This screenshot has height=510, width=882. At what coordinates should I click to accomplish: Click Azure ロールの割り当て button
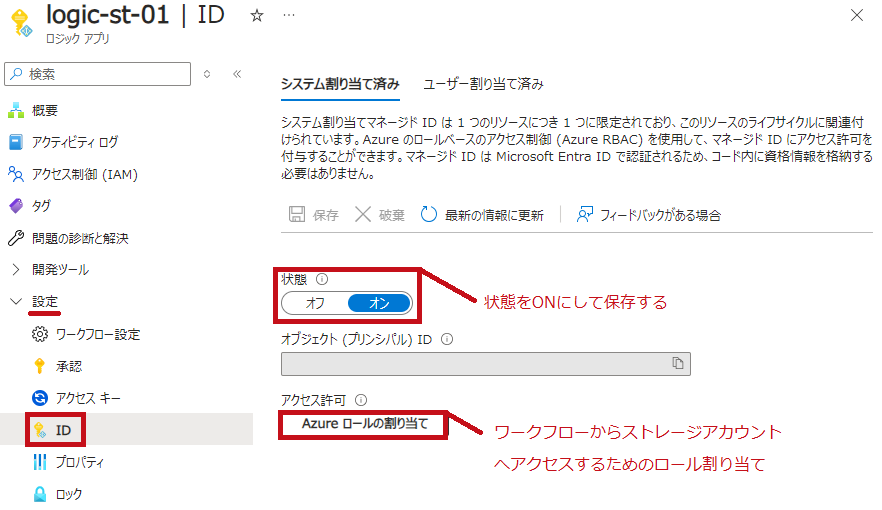coord(364,424)
